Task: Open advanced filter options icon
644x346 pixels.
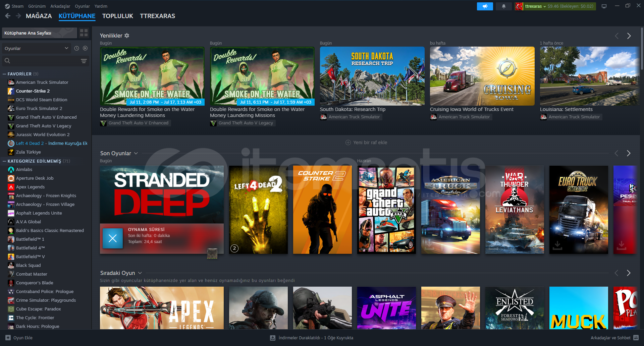Action: coord(84,61)
